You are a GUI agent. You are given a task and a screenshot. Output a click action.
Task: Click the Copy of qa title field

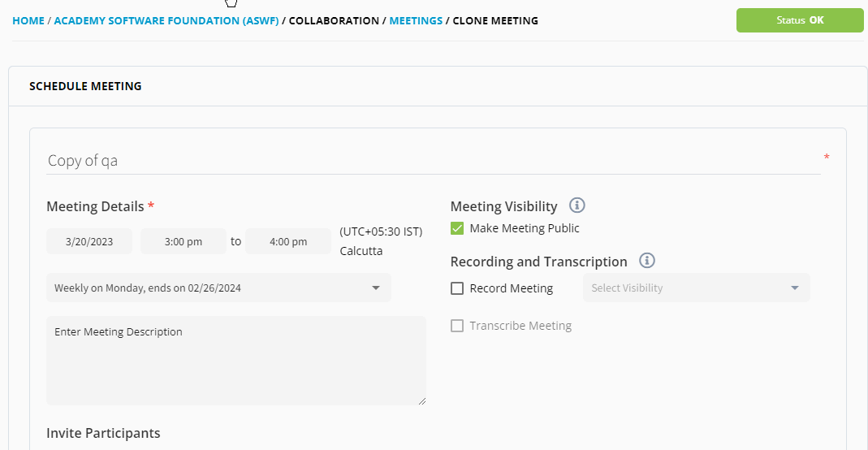pyautogui.click(x=433, y=161)
